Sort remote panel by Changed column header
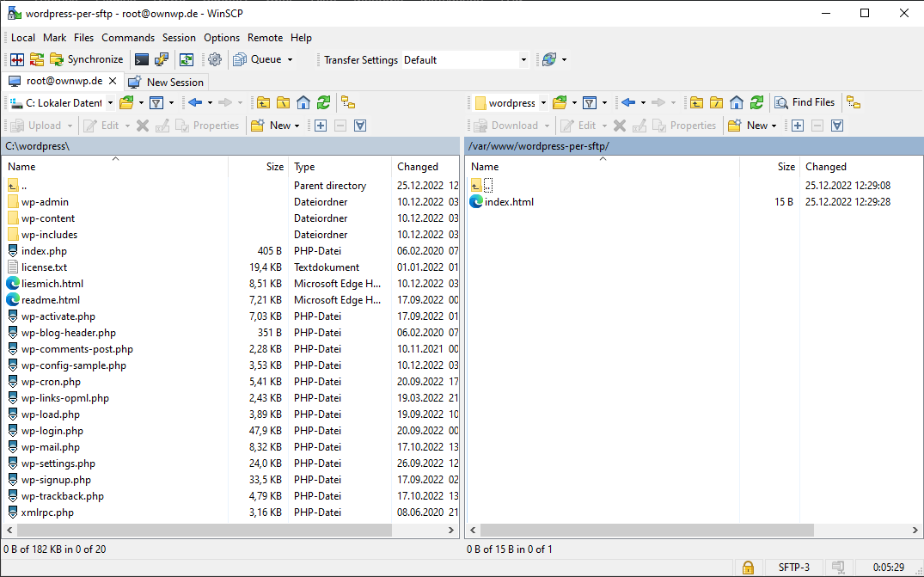Image resolution: width=924 pixels, height=577 pixels. click(x=860, y=167)
